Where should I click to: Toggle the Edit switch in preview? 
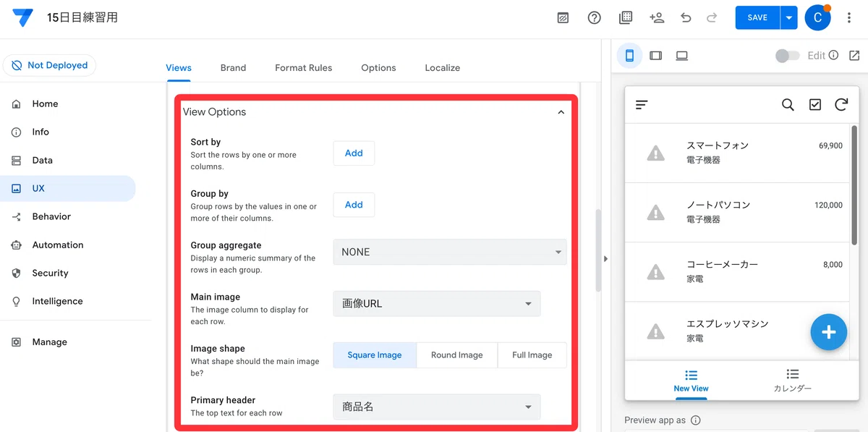pos(787,56)
